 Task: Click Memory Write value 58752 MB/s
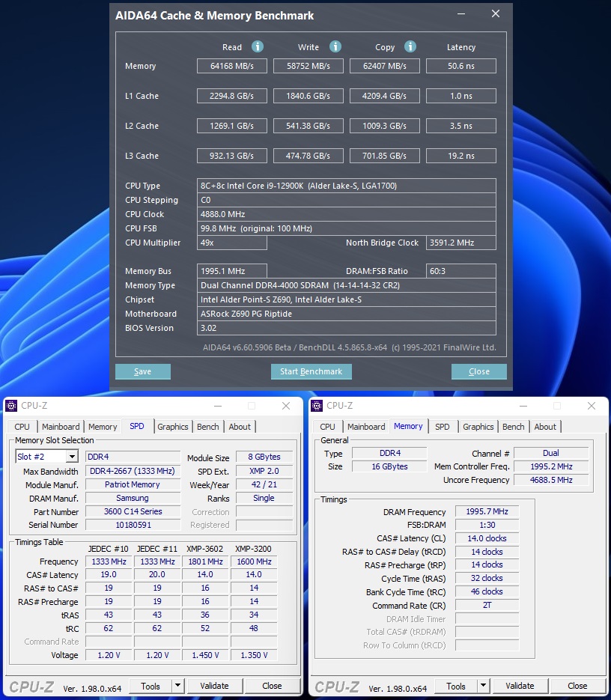click(308, 66)
